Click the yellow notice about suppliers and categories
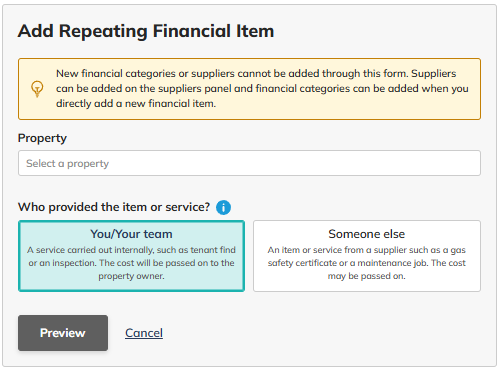500x369 pixels. click(x=249, y=89)
